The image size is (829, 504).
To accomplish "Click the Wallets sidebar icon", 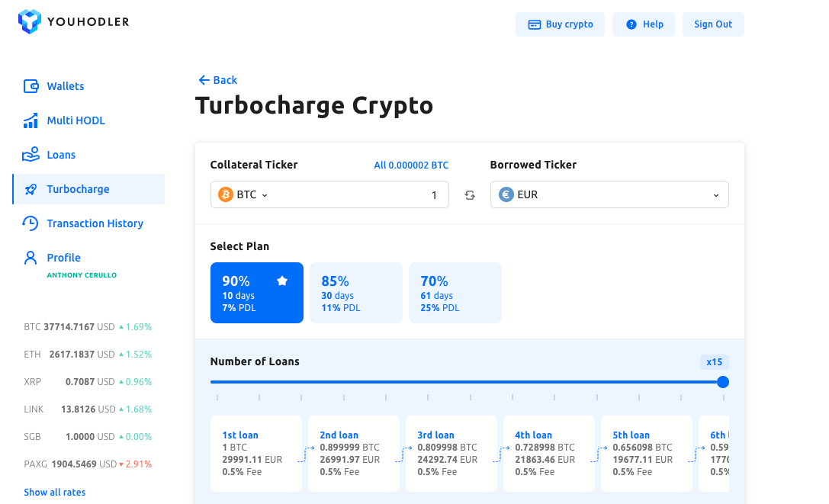I will click(31, 86).
